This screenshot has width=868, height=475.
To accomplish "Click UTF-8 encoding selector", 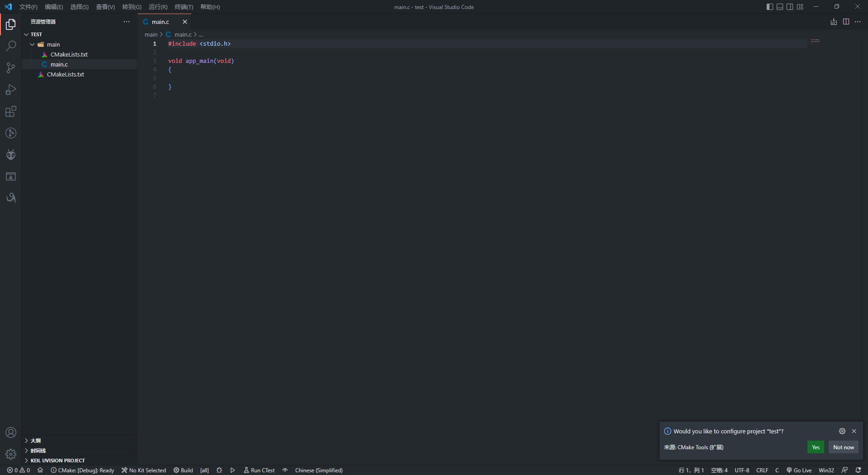I will 742,470.
